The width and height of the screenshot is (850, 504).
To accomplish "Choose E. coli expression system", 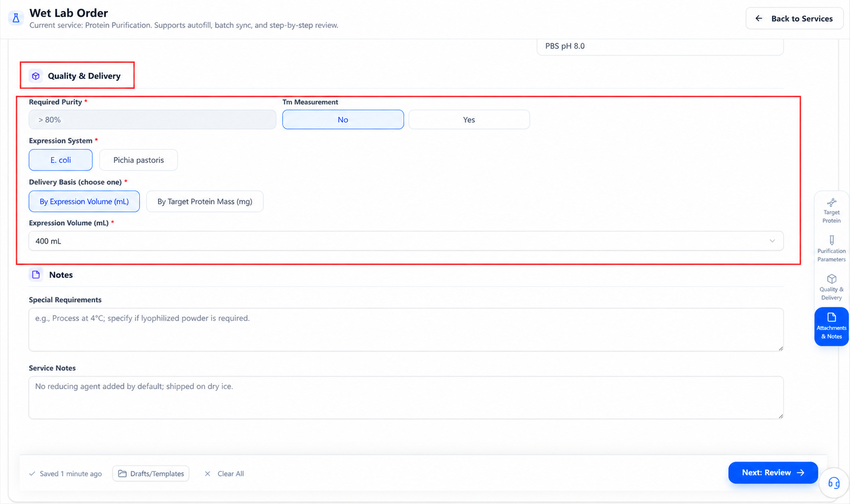I will (61, 160).
